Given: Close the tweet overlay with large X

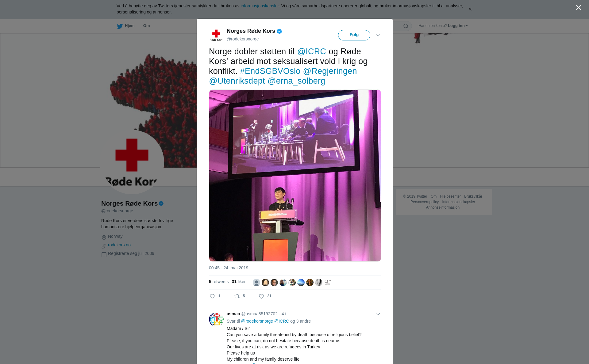Looking at the screenshot, I should tap(579, 8).
